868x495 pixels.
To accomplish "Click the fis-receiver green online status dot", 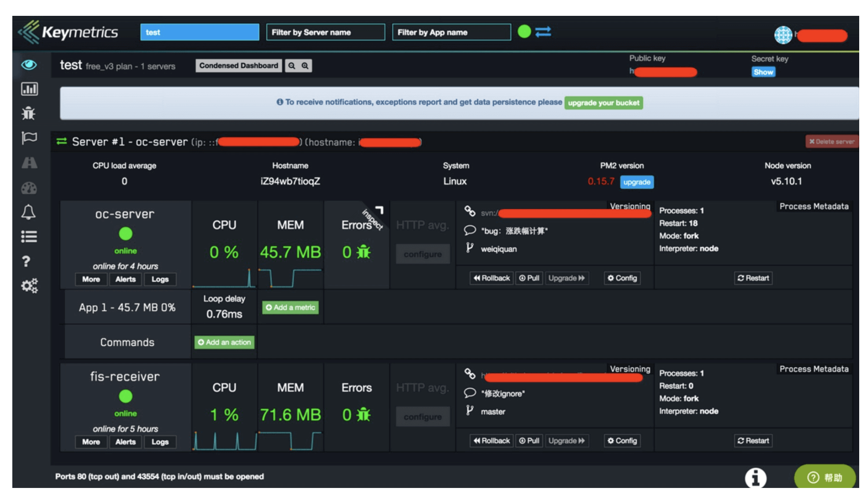I will [125, 397].
